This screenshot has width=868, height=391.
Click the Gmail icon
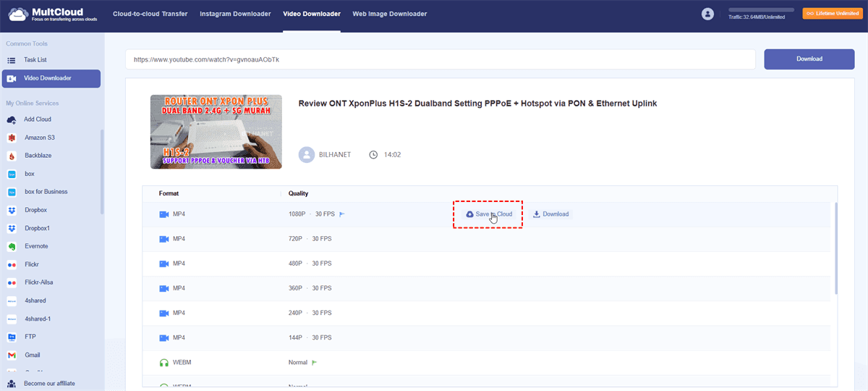click(12, 355)
